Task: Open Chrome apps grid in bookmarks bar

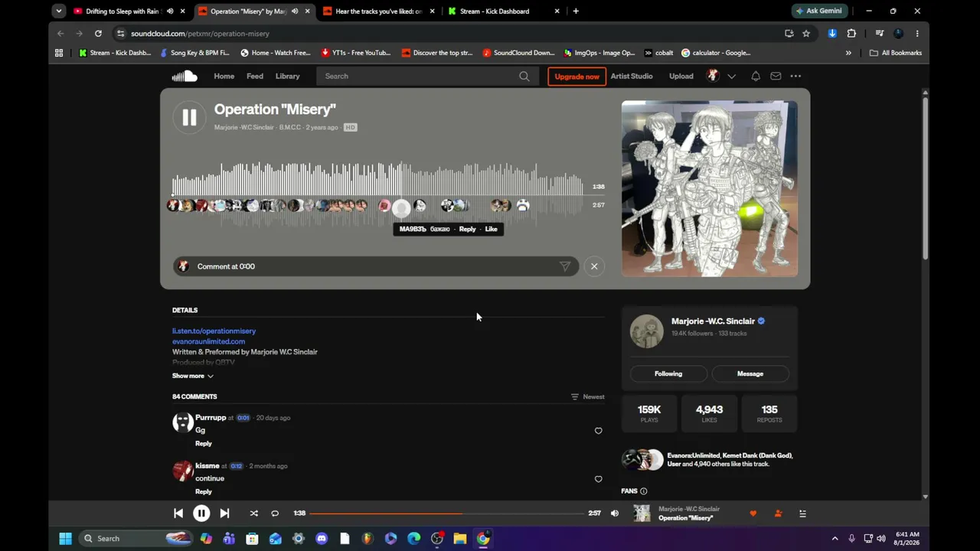Action: (x=59, y=53)
